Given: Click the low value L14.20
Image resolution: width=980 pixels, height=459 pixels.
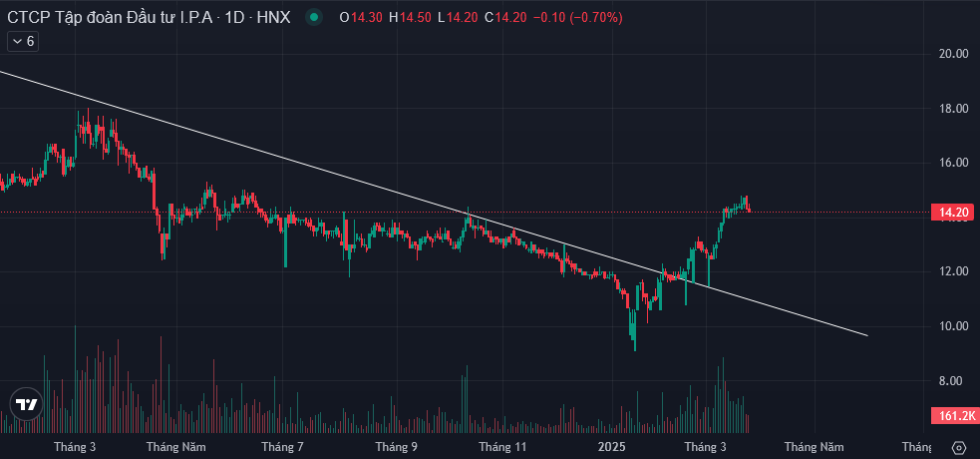Looking at the screenshot, I should coord(457,18).
